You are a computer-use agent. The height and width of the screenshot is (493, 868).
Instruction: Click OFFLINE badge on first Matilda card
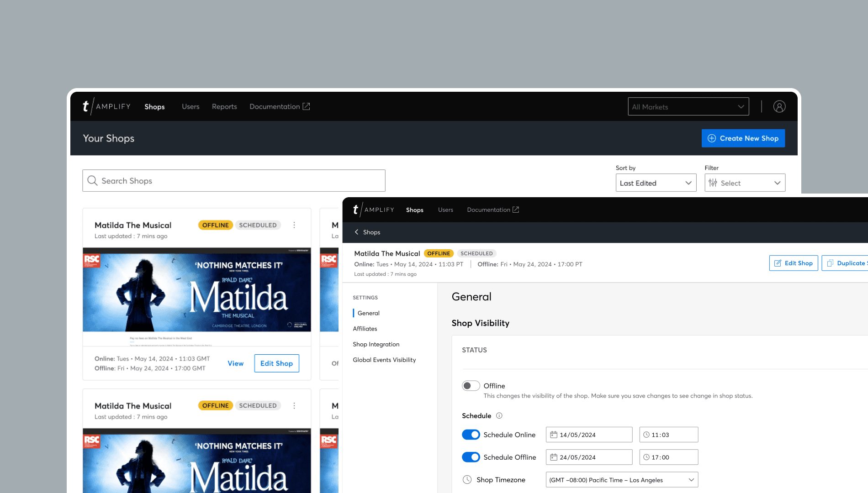[x=216, y=225]
